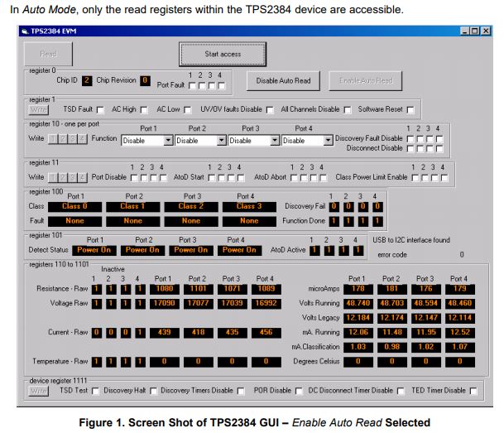Check the Software Reset box
Image resolution: width=504 pixels, height=433 pixels.
pyautogui.click(x=410, y=110)
